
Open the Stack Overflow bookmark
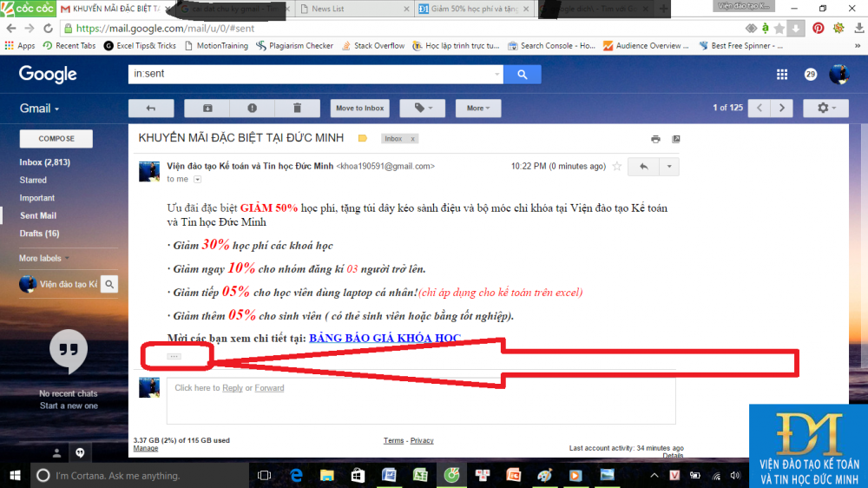pos(373,46)
